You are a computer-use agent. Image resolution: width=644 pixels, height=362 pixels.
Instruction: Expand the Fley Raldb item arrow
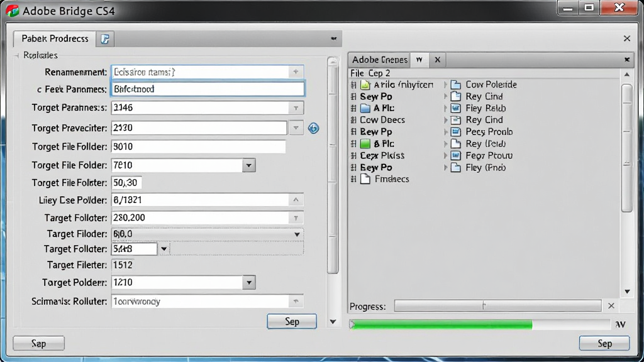[445, 108]
